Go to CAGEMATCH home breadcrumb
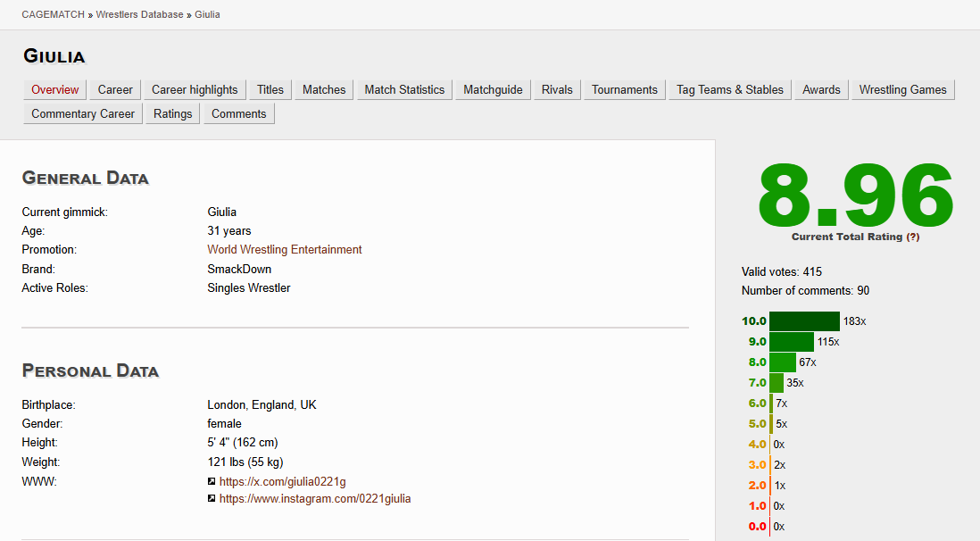 click(53, 14)
